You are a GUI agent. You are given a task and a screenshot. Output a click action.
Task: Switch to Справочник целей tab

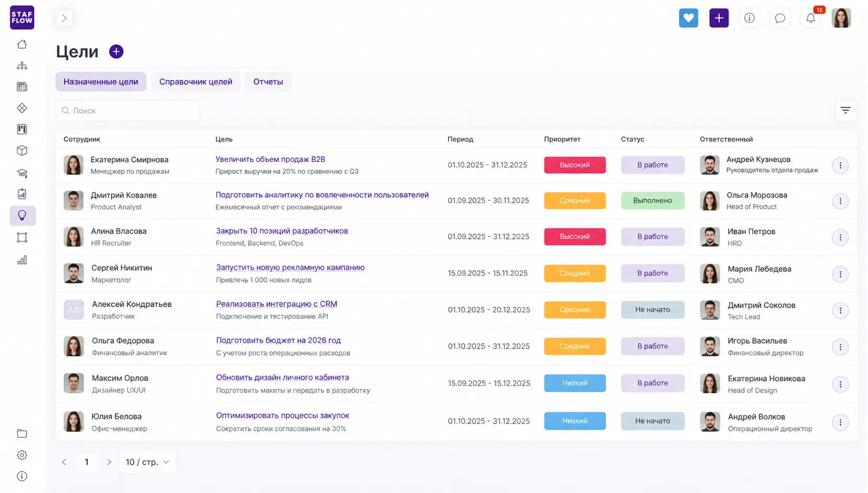click(196, 81)
